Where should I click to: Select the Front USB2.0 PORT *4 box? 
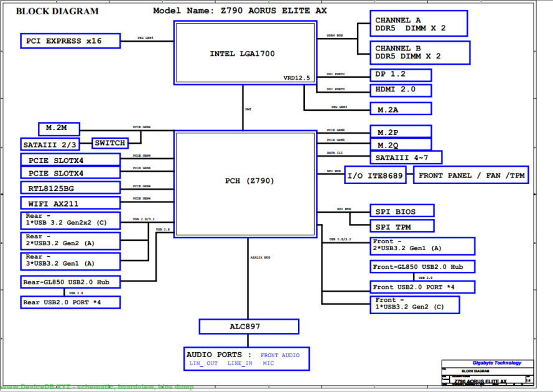click(x=422, y=287)
